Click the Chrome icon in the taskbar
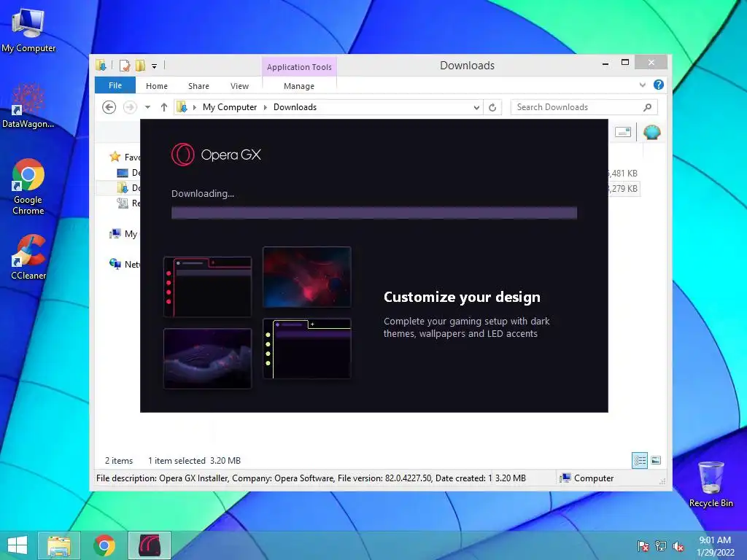The image size is (747, 560). (104, 545)
